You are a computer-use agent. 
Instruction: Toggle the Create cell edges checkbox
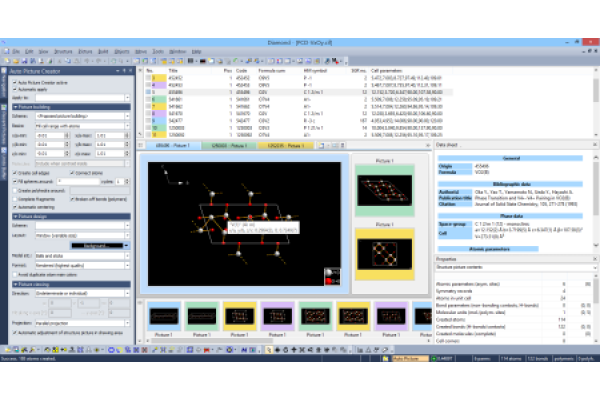[15, 173]
